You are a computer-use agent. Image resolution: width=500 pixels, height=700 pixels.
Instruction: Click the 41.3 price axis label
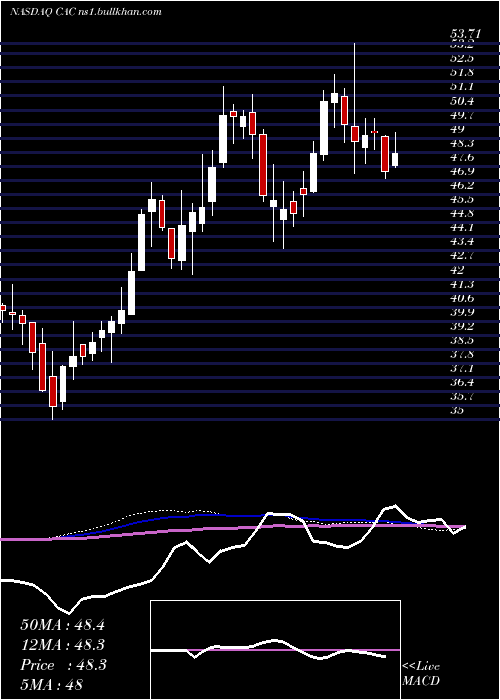click(x=464, y=284)
